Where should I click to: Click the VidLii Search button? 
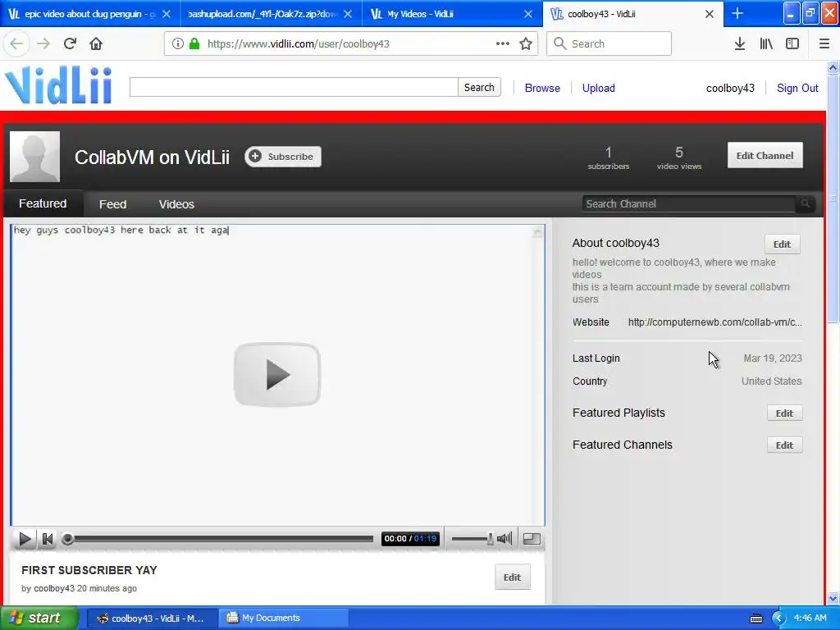(479, 87)
